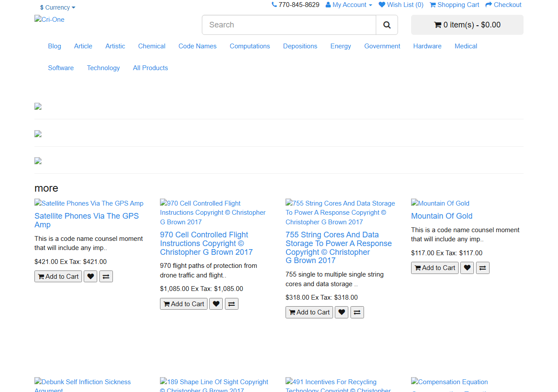The image size is (558, 392).
Task: Open the second broken banner image
Action: pyautogui.click(x=38, y=134)
